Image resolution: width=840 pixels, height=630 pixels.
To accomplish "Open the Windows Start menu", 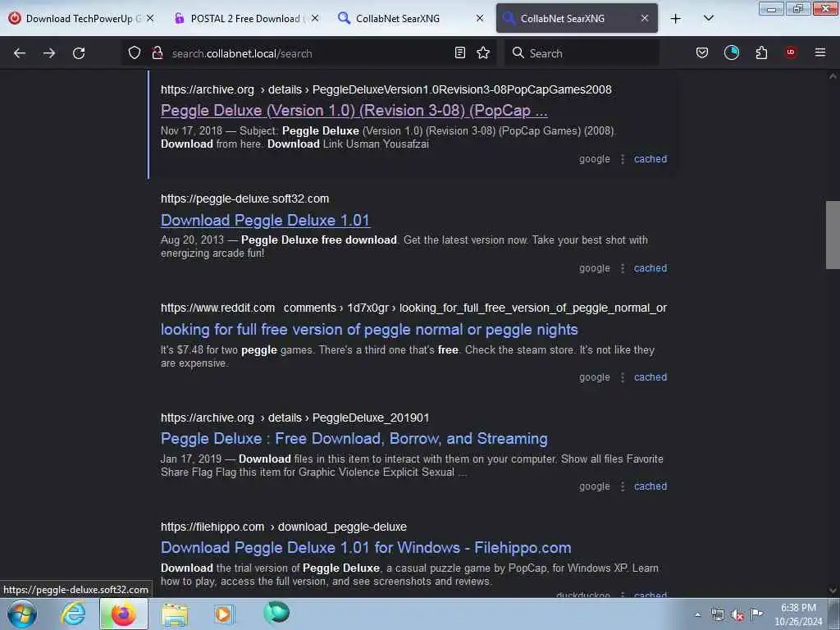I will (x=22, y=614).
